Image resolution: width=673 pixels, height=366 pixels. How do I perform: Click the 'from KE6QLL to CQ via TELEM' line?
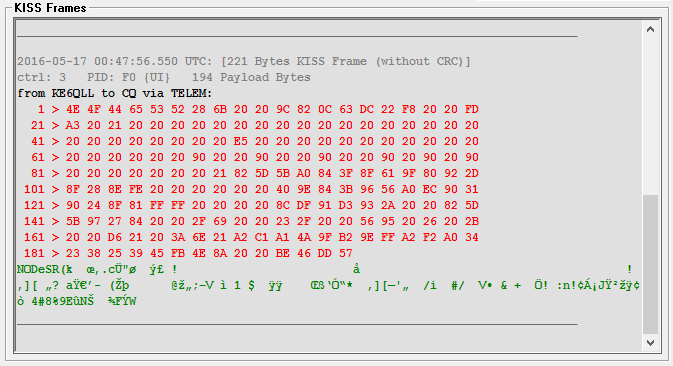115,93
